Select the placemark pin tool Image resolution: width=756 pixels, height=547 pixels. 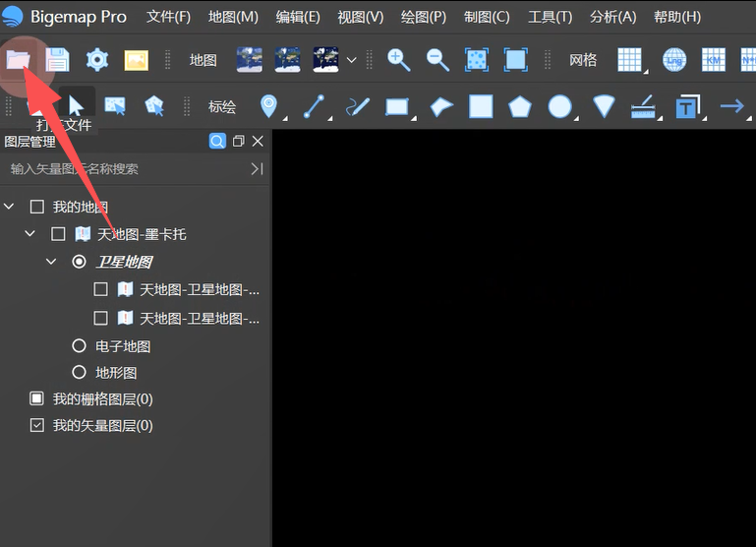(268, 105)
